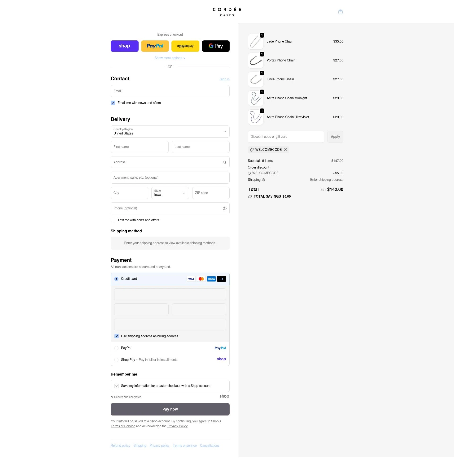Select PayPal as payment method

click(x=116, y=348)
